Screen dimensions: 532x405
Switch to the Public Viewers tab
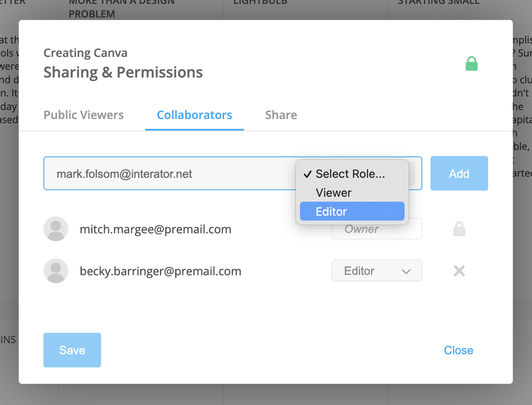coord(84,115)
